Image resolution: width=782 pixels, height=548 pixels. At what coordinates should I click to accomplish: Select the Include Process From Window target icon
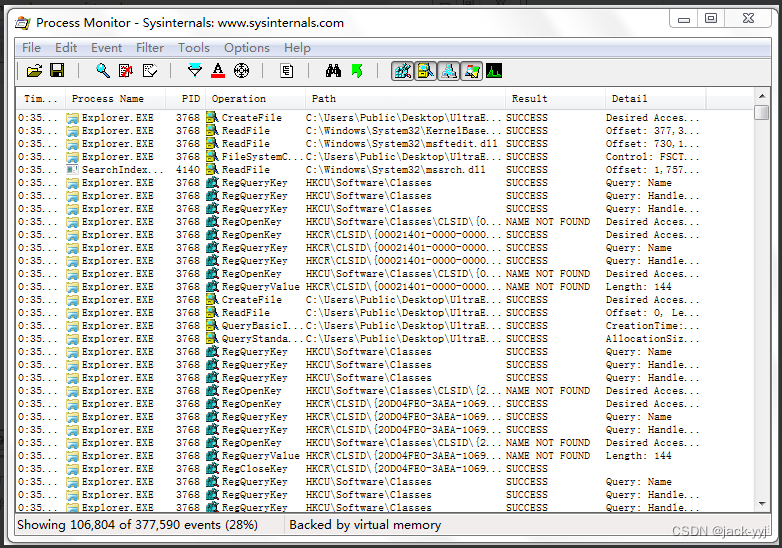coord(241,71)
